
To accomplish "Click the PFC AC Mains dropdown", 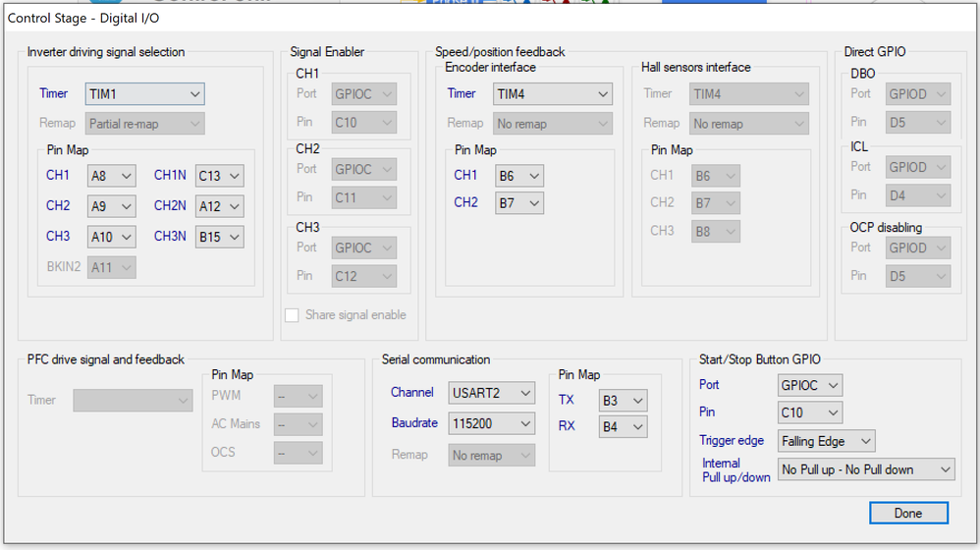I will (x=299, y=425).
